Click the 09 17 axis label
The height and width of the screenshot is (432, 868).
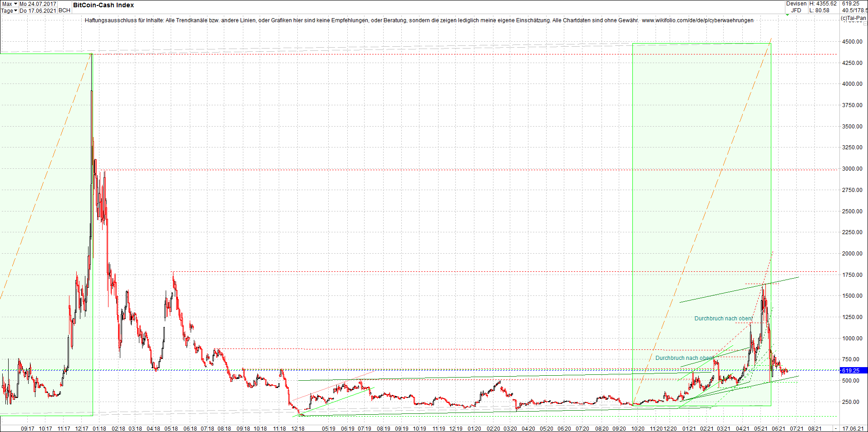click(x=27, y=428)
